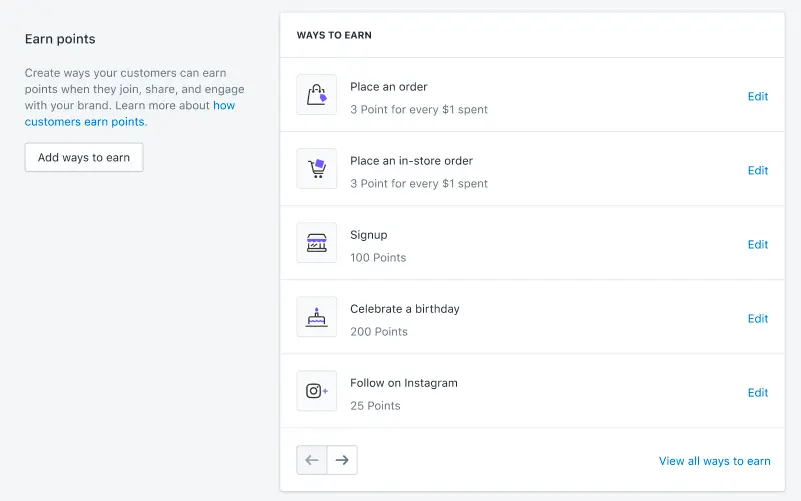Image resolution: width=801 pixels, height=501 pixels.
Task: Select the Place an order row title
Action: tap(389, 87)
